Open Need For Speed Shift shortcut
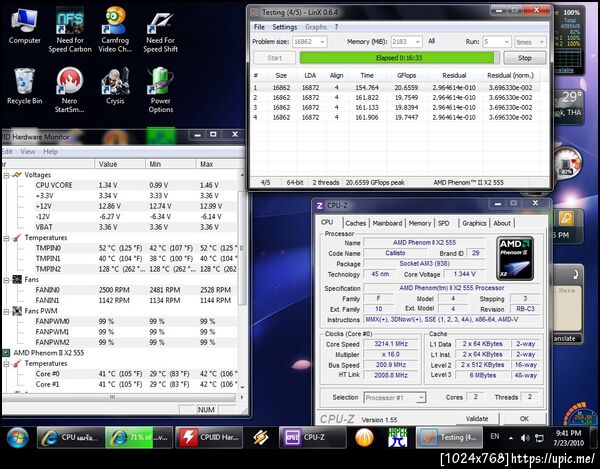This screenshot has width=600, height=469. [x=160, y=32]
